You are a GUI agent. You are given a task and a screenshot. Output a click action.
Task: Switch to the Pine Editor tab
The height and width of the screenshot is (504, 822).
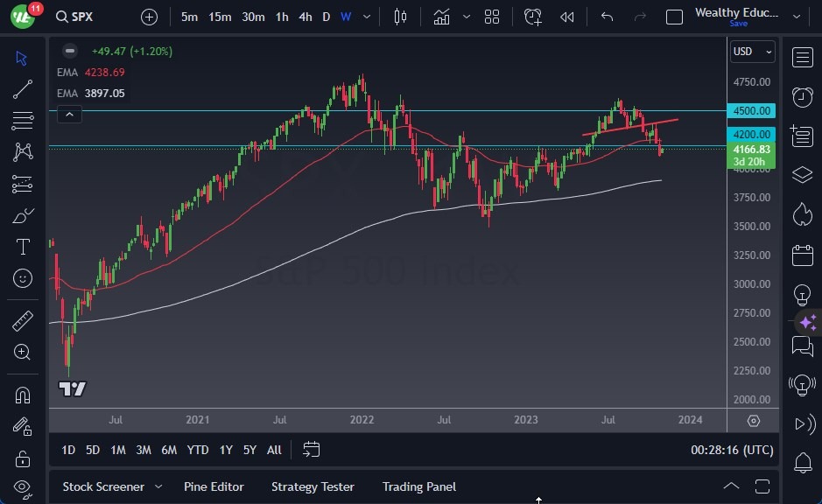pyautogui.click(x=214, y=486)
